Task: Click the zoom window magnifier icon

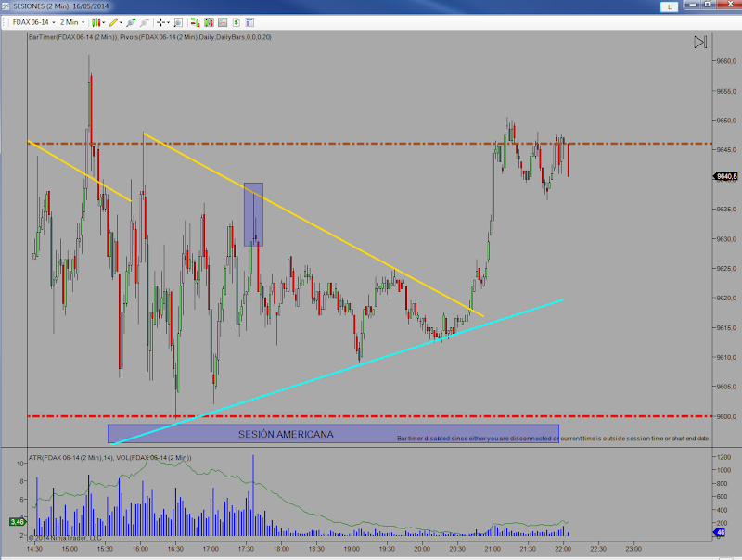Action: point(178,22)
